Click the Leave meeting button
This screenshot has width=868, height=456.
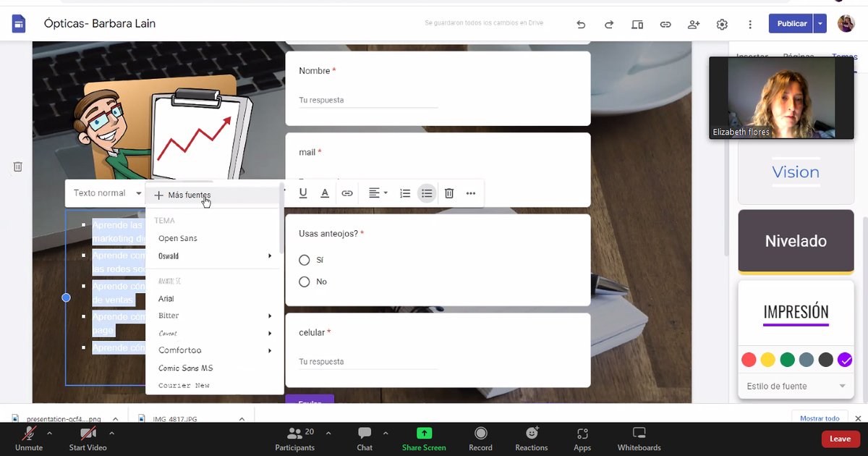pos(840,439)
